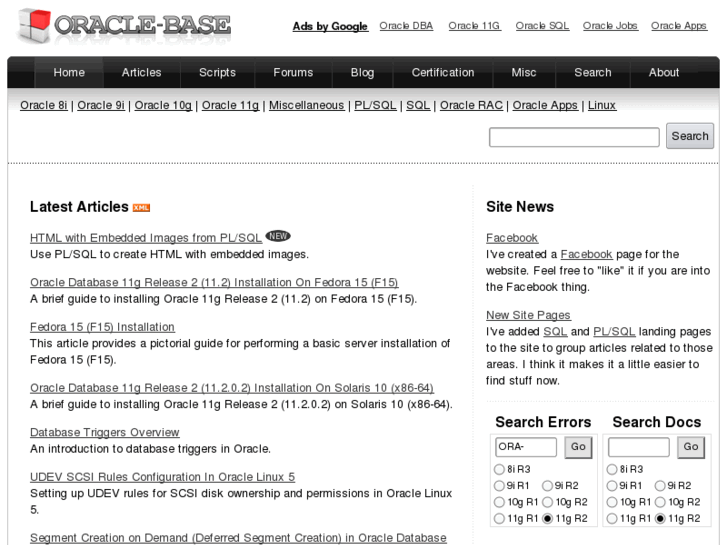Viewport: 727px width, 545px height.
Task: Open the About menu item
Action: pos(663,72)
